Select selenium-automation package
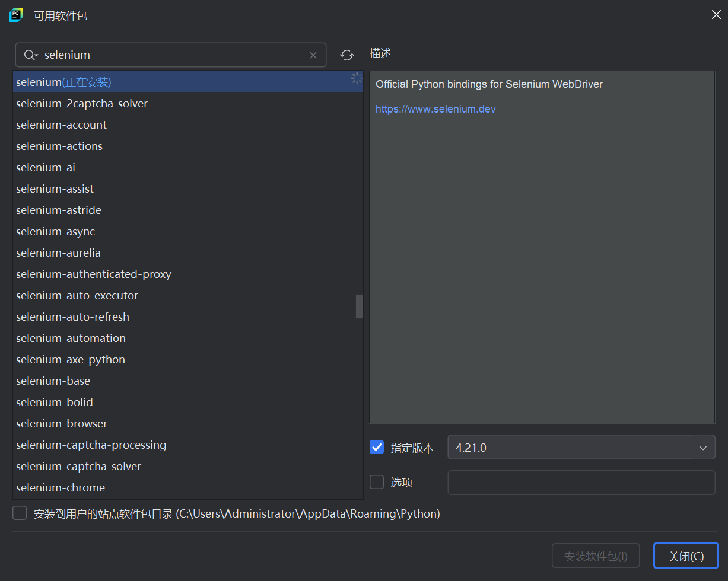 [188, 338]
